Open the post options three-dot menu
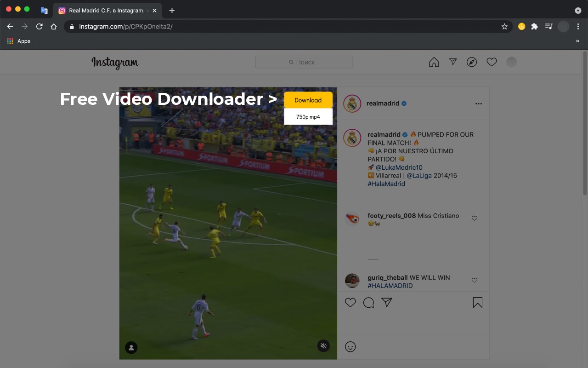The width and height of the screenshot is (588, 368). [479, 103]
